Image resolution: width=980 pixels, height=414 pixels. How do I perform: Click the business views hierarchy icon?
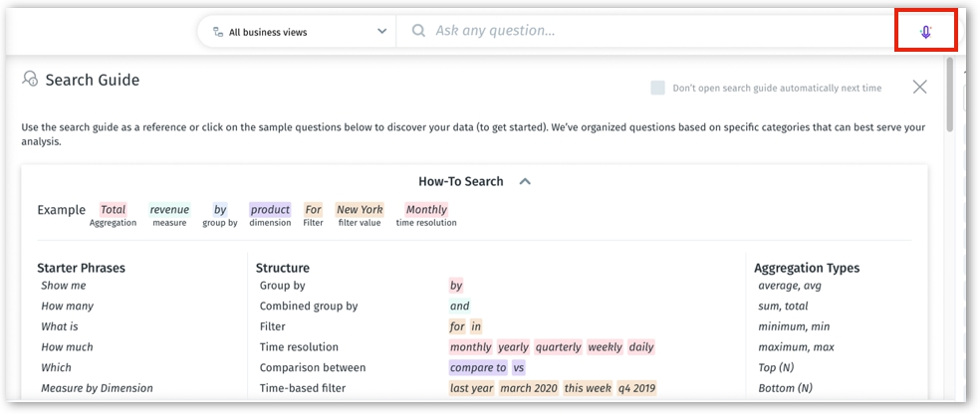[x=217, y=32]
